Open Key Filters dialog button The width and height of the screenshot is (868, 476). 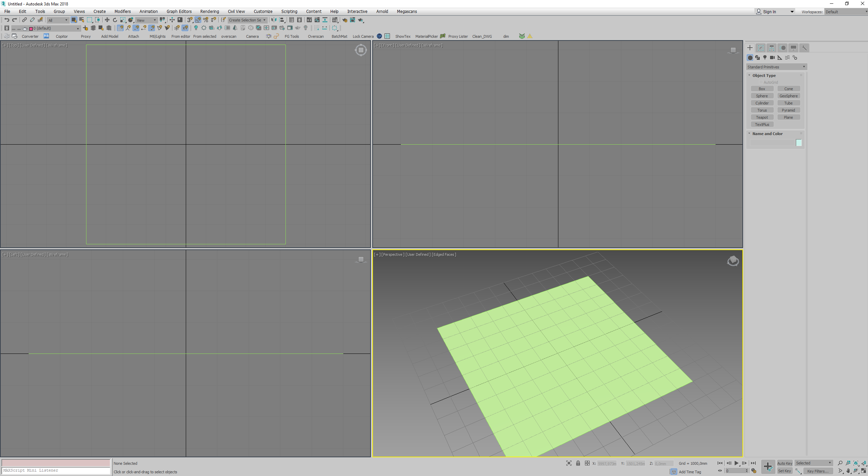(818, 471)
